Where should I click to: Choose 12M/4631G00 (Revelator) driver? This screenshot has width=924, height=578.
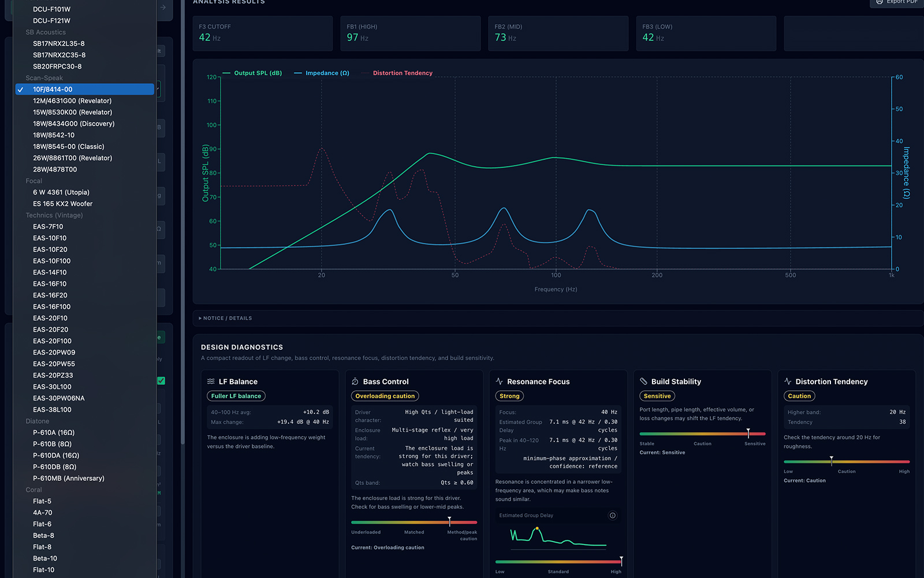pyautogui.click(x=85, y=101)
